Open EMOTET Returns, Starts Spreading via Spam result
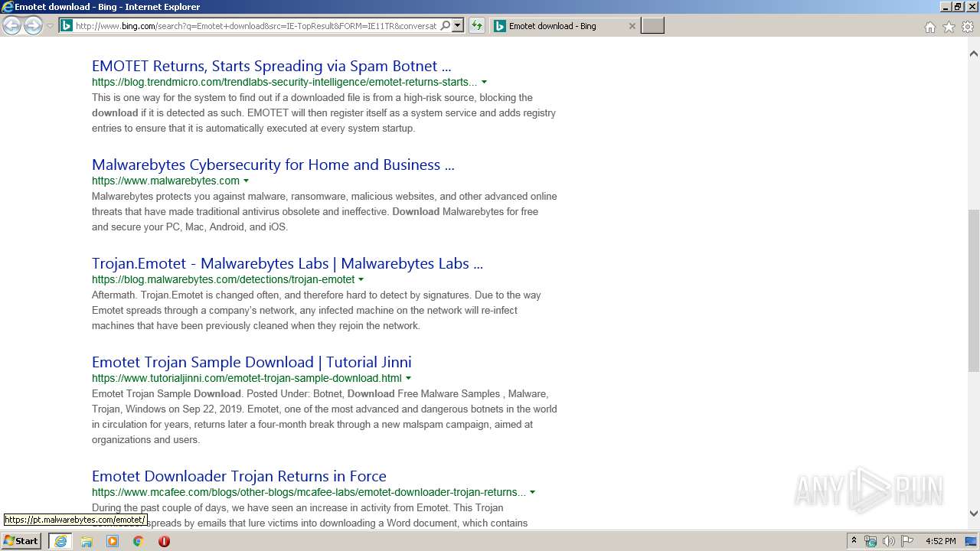Screen dimensions: 980x551 click(271, 66)
